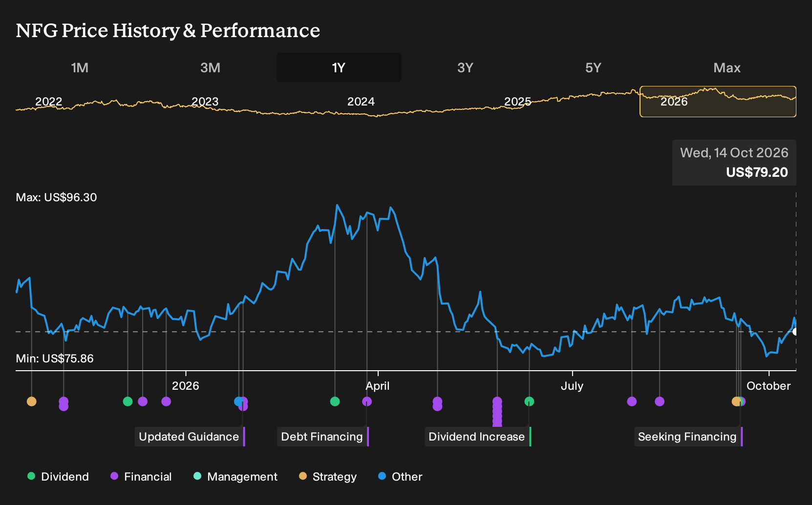Click the highlighted 2026 range window in overview
Image resolution: width=812 pixels, height=505 pixels.
coord(718,102)
